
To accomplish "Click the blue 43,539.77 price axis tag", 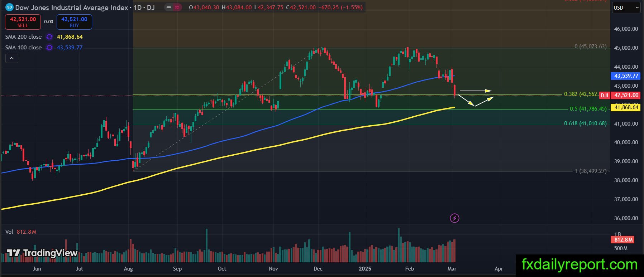I will tap(626, 76).
